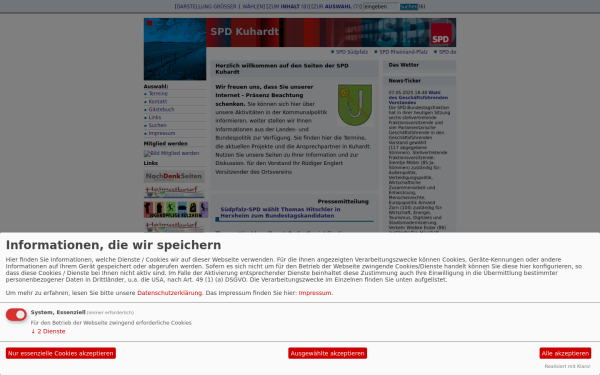
Task: Open Links in the sidebar menu
Action: [155, 117]
